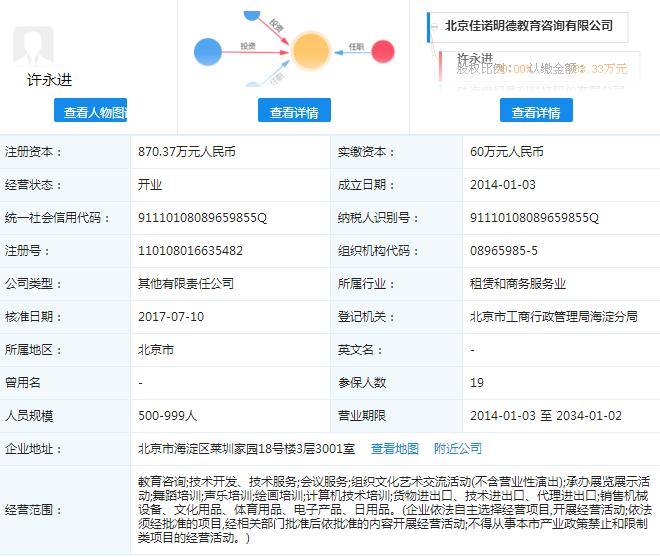The height and width of the screenshot is (557, 660).
Task: Click legal representative name 许永进
Action: [x=50, y=80]
